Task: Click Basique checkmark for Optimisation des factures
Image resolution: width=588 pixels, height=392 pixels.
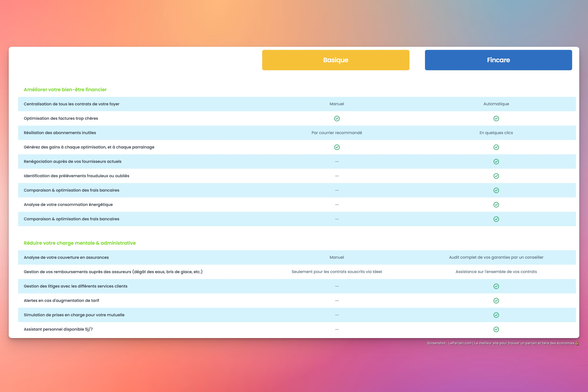Action: tap(337, 119)
